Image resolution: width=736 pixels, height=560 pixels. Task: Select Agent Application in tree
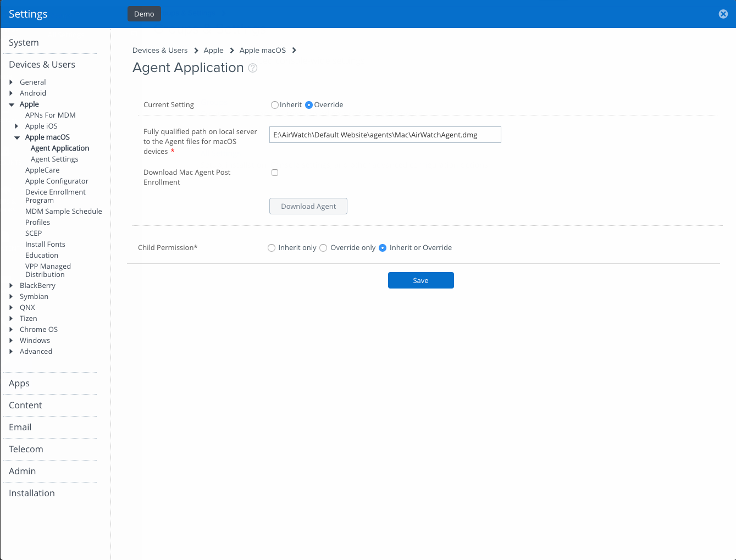tap(60, 148)
